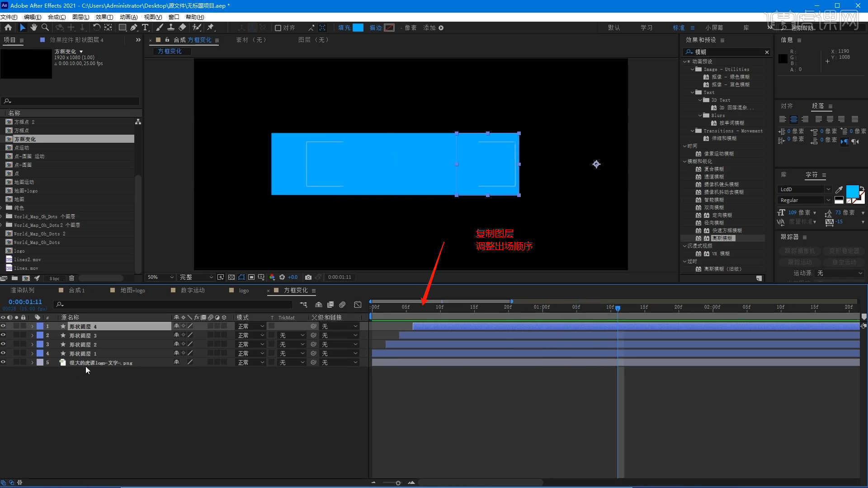Select the 点运动 composition in project list
The height and width of the screenshot is (488, 868).
coord(21,148)
